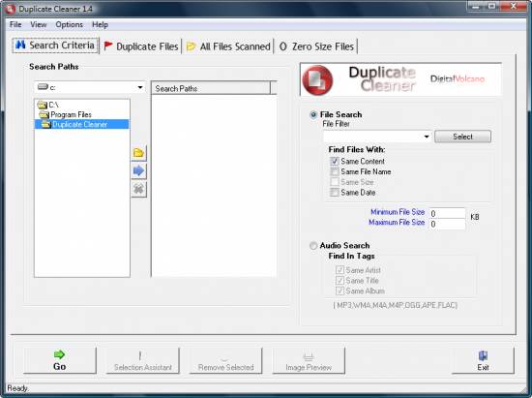Switch to the Zero Size Files tab

tap(316, 46)
